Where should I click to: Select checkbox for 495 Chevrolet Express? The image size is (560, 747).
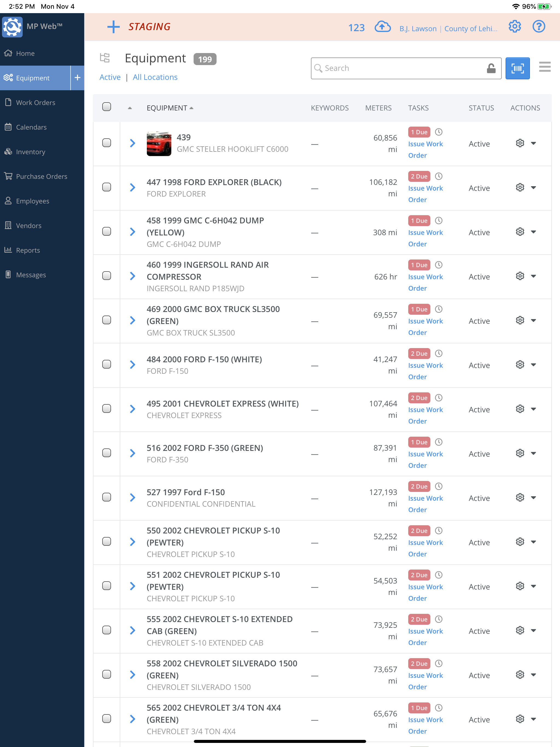[106, 408]
